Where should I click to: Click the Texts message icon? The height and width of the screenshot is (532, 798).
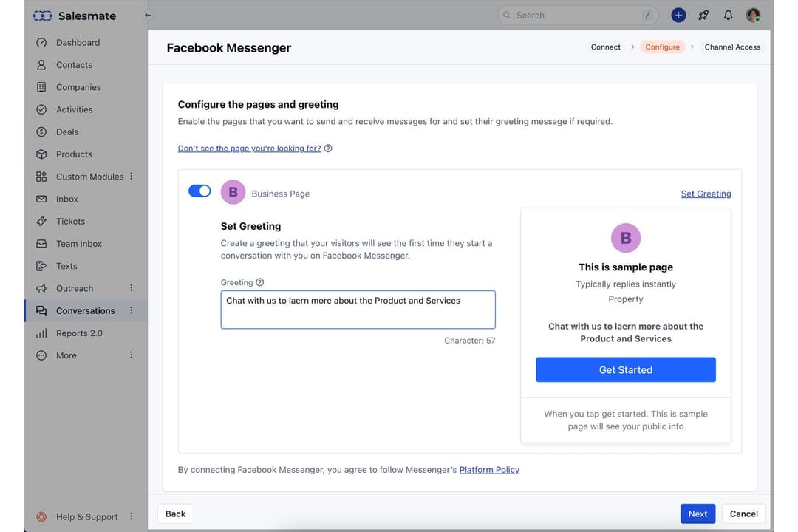(x=41, y=266)
